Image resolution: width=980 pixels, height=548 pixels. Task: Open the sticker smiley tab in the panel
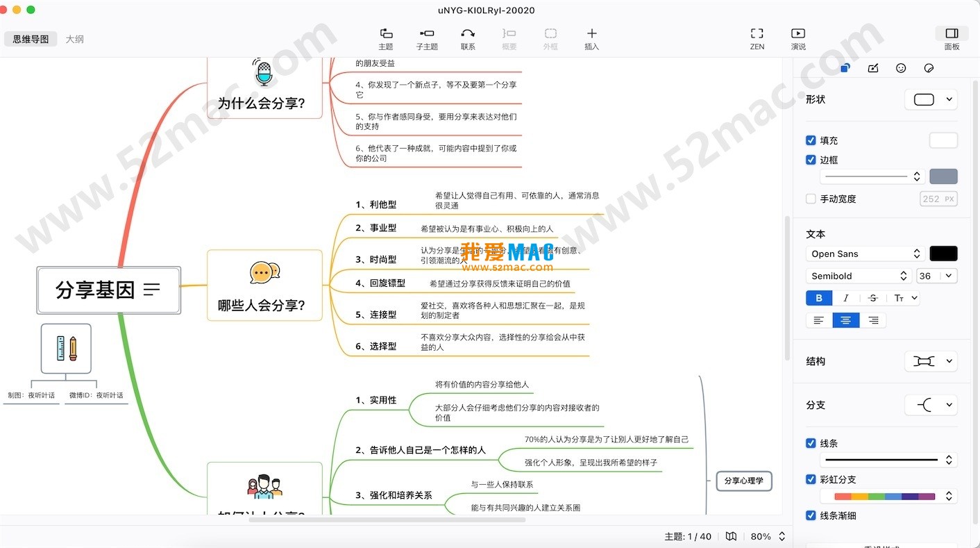pos(901,68)
